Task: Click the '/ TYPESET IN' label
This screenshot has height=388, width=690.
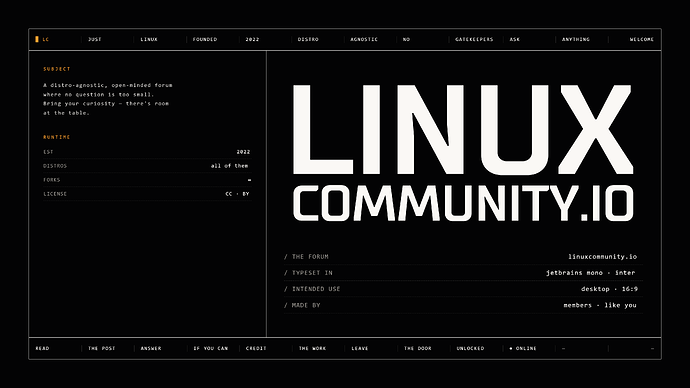Action: click(308, 273)
